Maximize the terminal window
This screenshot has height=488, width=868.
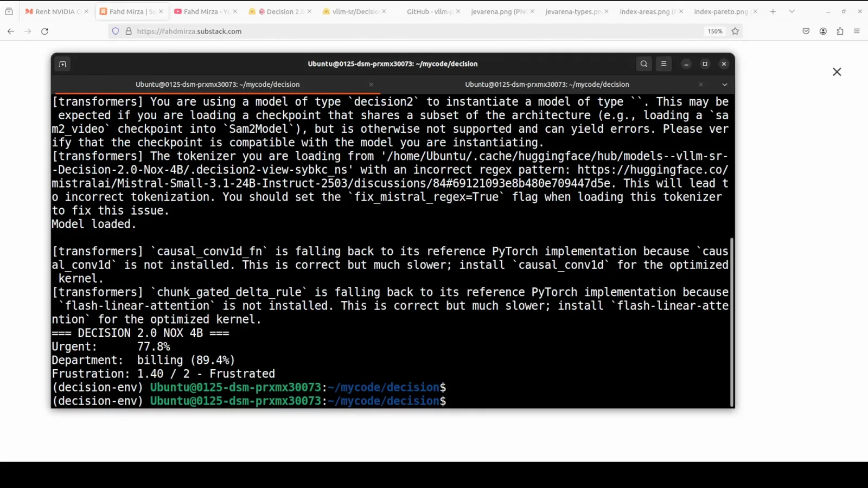[705, 64]
